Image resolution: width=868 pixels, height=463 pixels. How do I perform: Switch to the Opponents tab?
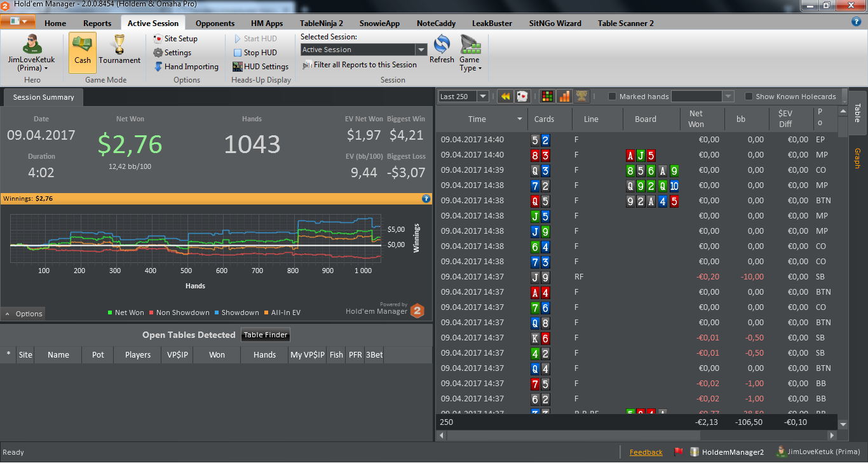215,23
